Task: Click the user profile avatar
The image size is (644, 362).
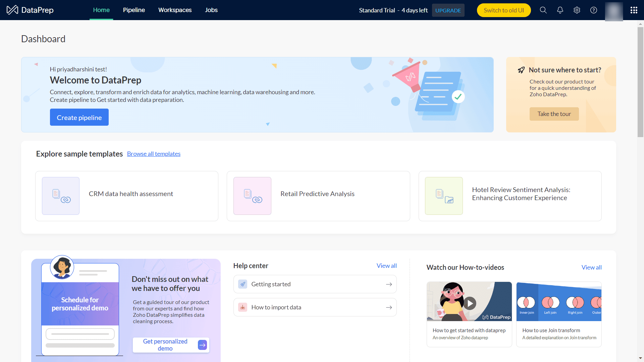Action: point(614,11)
